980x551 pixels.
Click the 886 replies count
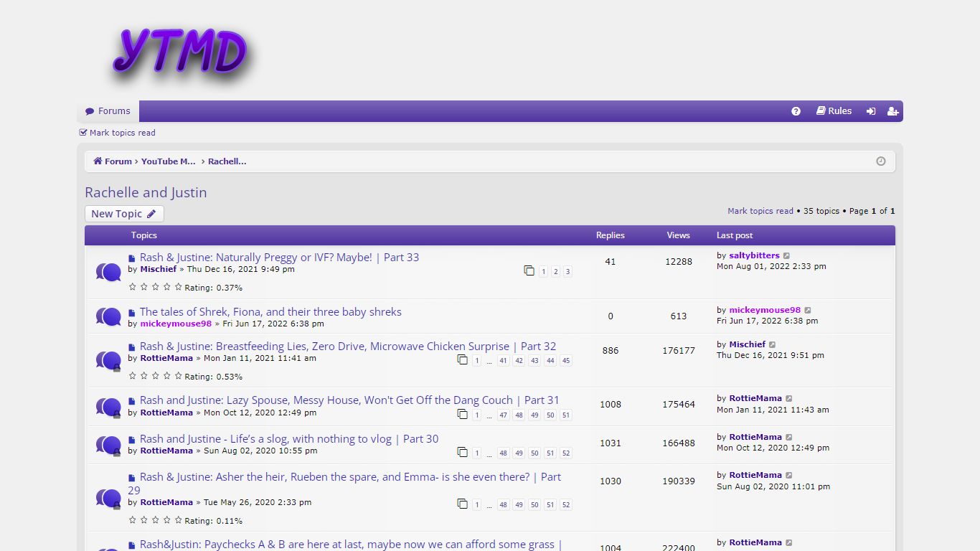[611, 351]
